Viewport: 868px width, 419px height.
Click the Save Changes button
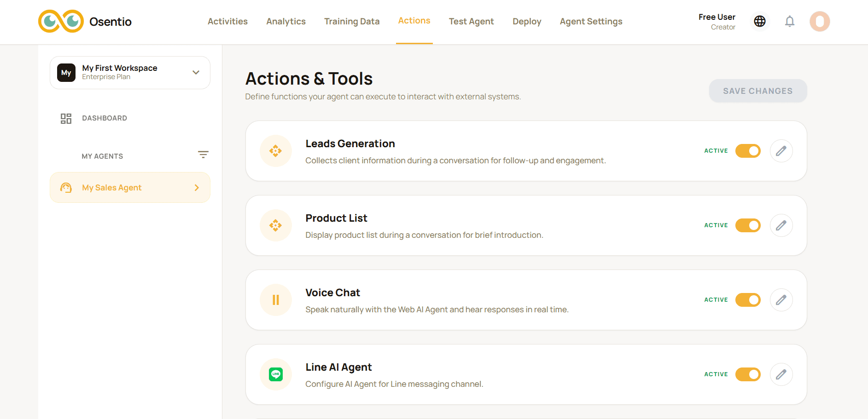click(758, 91)
